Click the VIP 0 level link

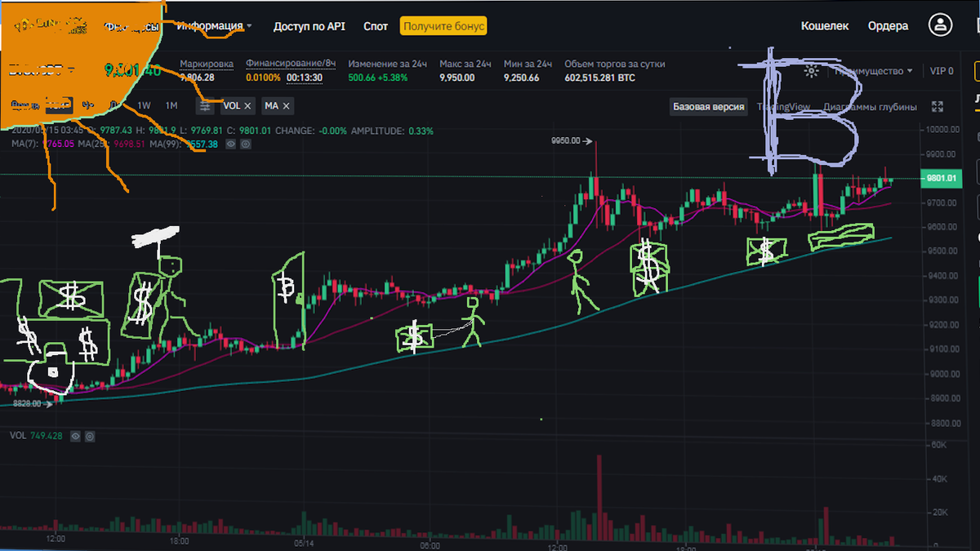[942, 71]
